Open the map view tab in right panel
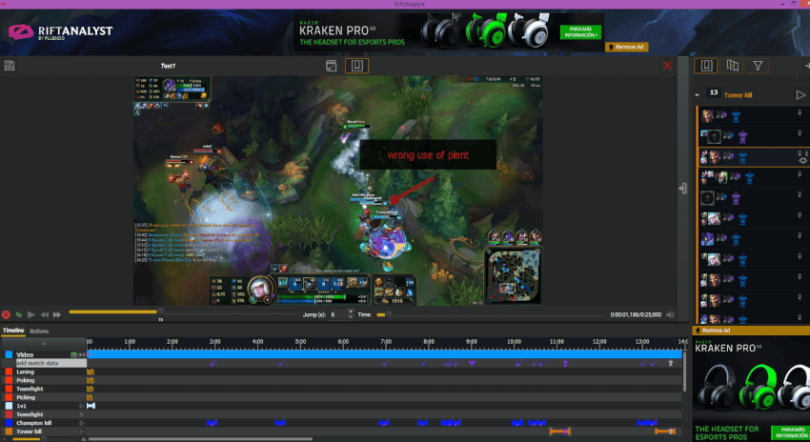Image resolution: width=810 pixels, height=442 pixels. 733,66
